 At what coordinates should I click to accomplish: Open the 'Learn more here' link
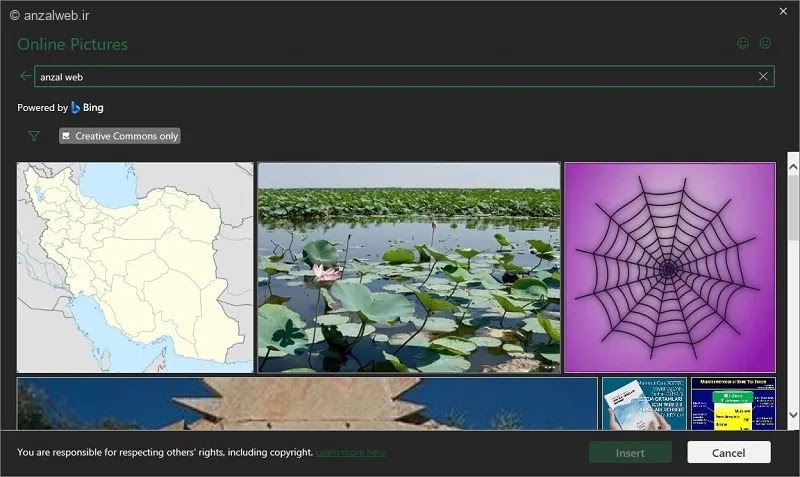click(351, 453)
